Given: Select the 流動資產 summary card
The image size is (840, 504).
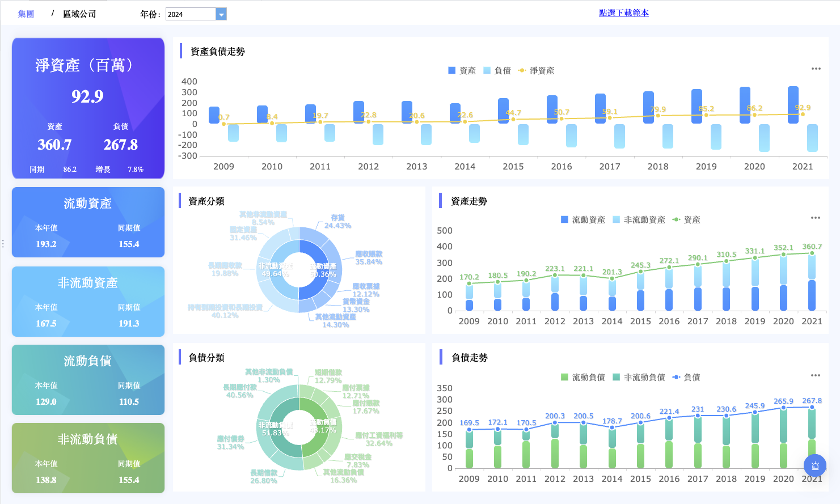Looking at the screenshot, I should (x=88, y=222).
